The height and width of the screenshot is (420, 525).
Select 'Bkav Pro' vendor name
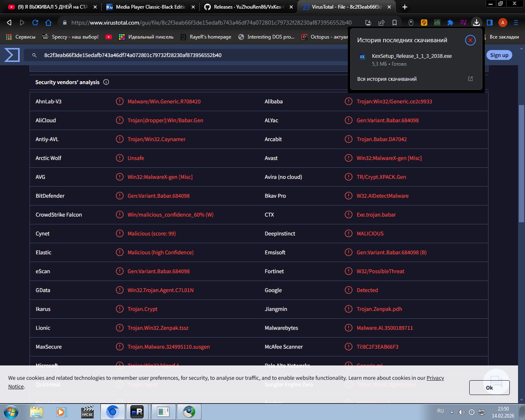coord(275,196)
